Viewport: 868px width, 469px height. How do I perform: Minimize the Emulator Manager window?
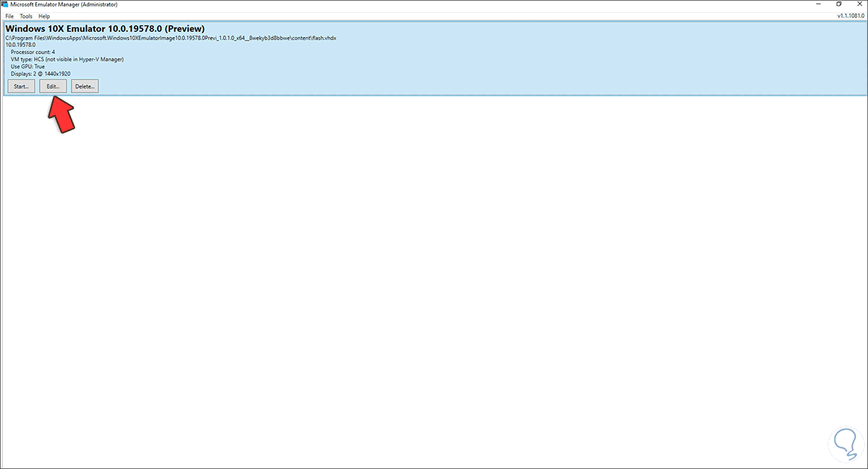[819, 4]
